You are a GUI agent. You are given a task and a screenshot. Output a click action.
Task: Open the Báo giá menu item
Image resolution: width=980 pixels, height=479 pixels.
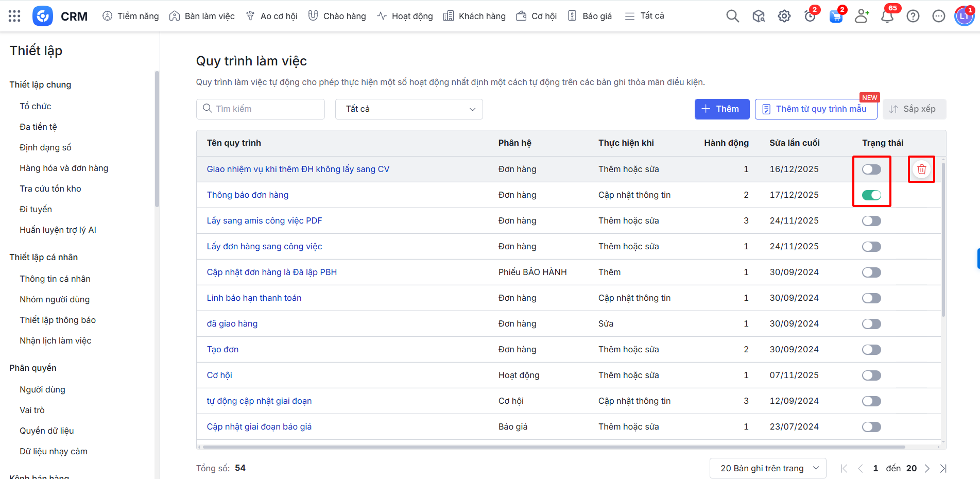click(x=590, y=16)
